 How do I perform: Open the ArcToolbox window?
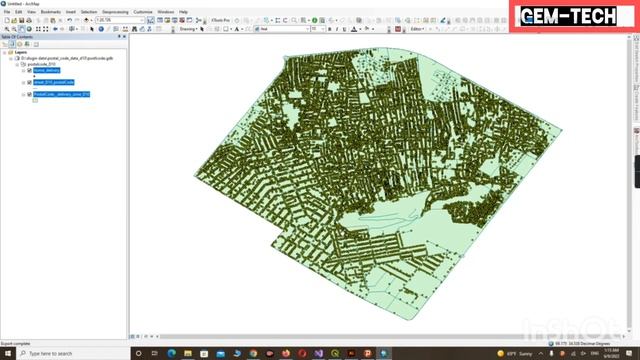(182, 20)
